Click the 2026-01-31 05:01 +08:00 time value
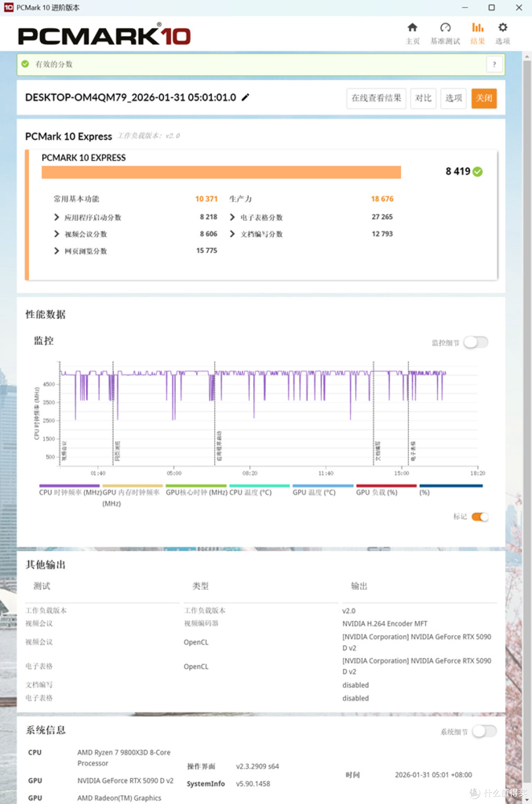The width and height of the screenshot is (532, 804). [433, 775]
